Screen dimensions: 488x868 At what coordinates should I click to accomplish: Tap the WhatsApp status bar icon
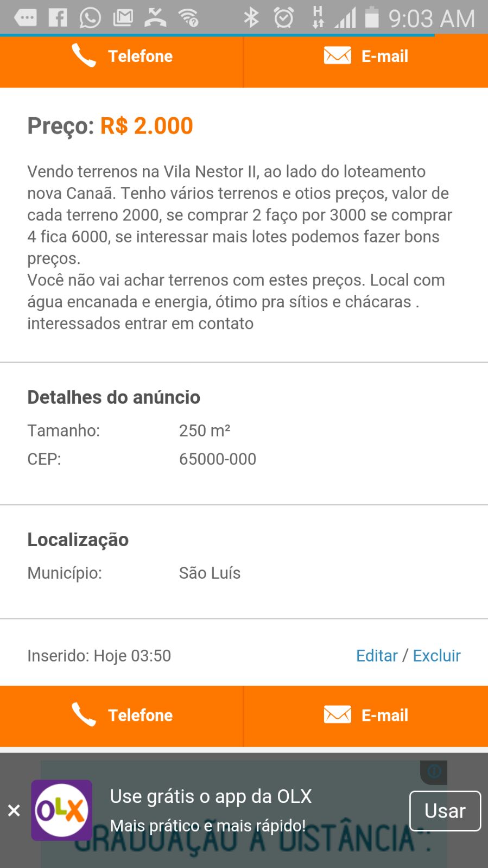pos(90,18)
